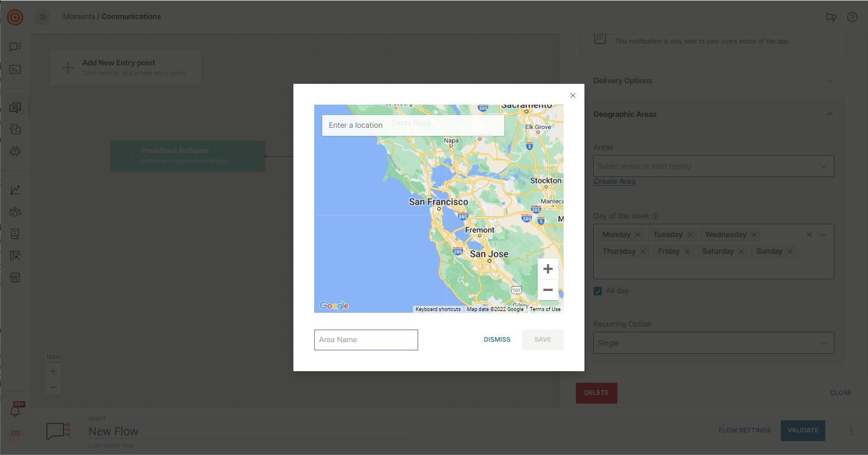This screenshot has height=455, width=868.
Task: Click the Create Area link
Action: click(x=614, y=182)
